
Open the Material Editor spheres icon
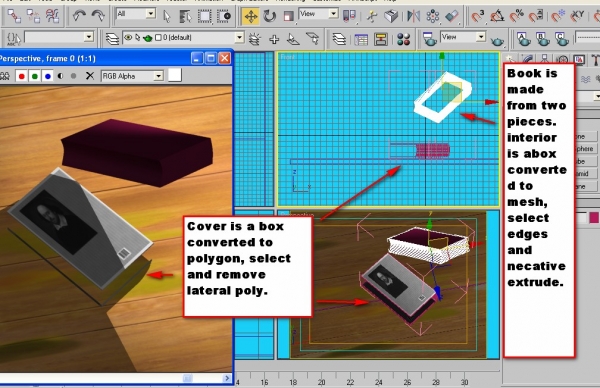403,39
